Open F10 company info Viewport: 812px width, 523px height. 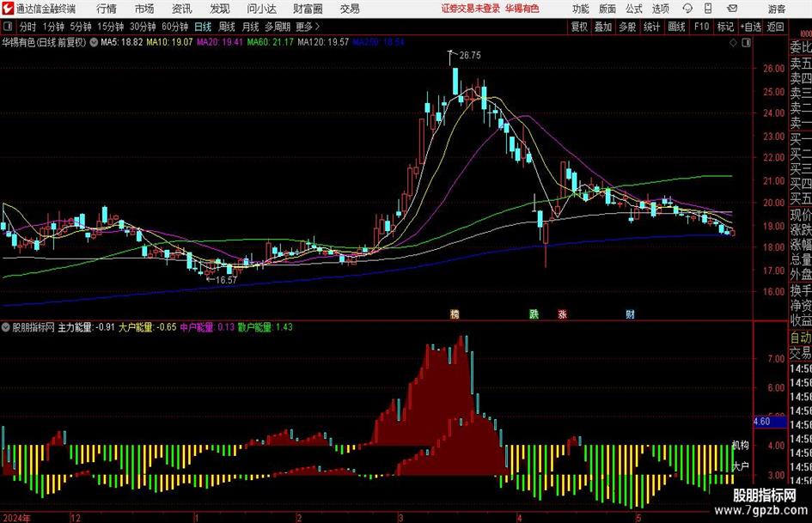pos(701,27)
